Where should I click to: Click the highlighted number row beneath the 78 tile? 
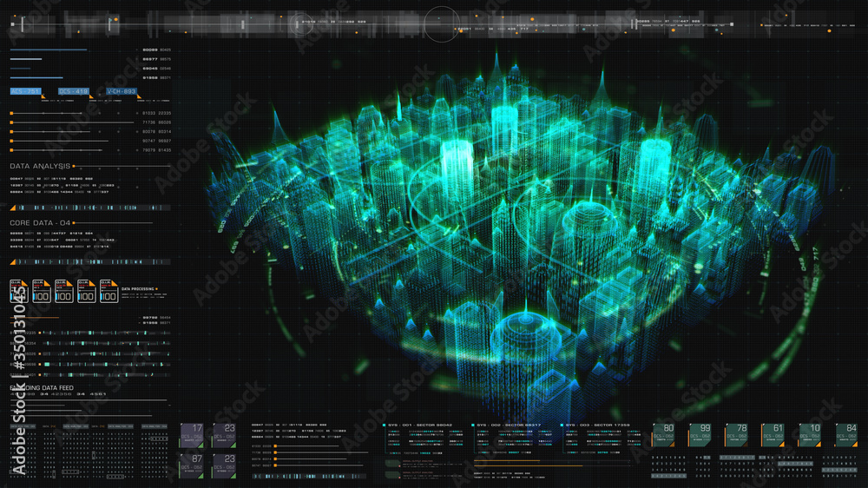737,458
